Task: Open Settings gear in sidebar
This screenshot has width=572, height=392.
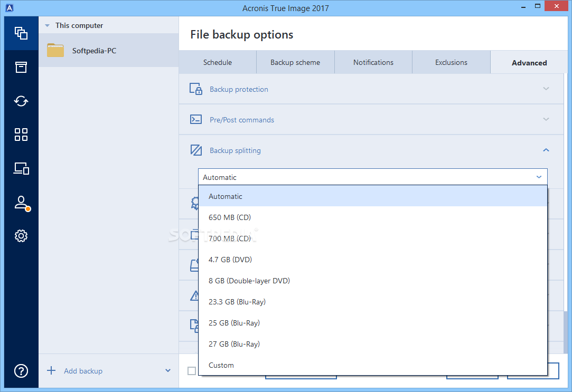Action: click(21, 236)
